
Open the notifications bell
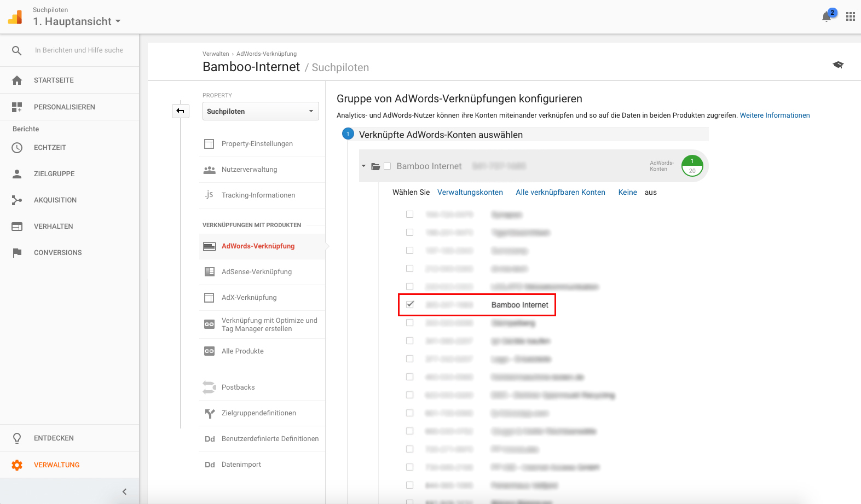pos(827,17)
